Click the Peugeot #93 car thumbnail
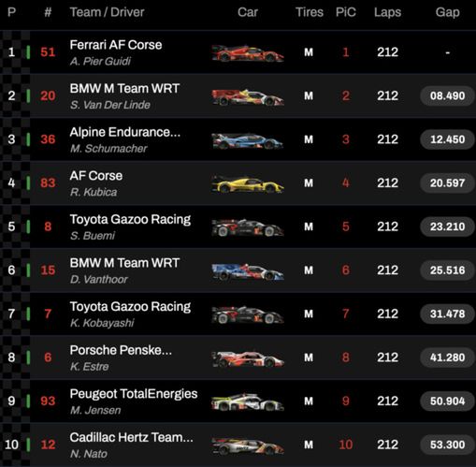476x467 pixels. coord(248,402)
